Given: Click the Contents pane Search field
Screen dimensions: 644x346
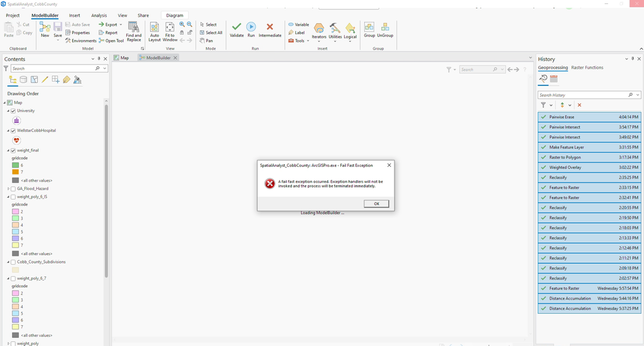Looking at the screenshot, I should pyautogui.click(x=53, y=68).
